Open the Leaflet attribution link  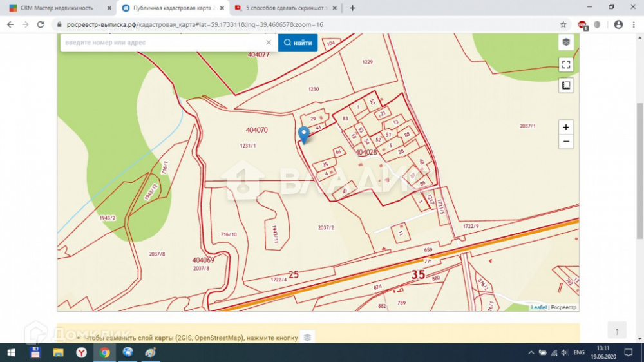538,307
